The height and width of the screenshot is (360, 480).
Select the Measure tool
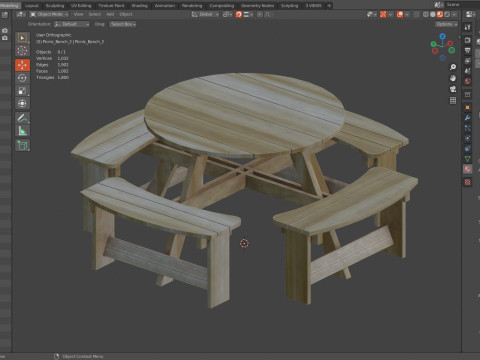coord(22,131)
